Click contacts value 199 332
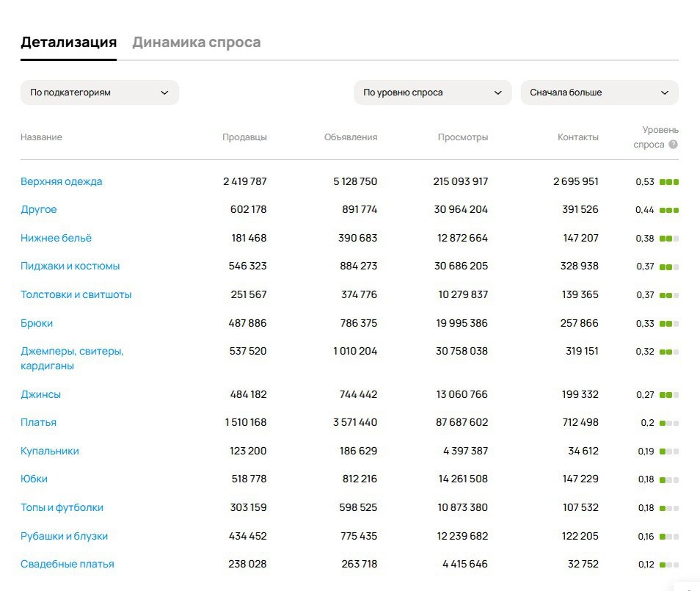Viewport: 700px width, 591px height. click(580, 394)
